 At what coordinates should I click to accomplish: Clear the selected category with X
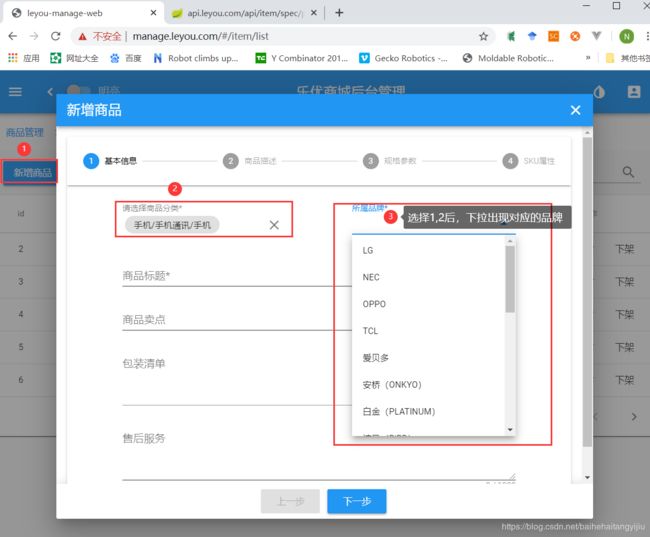coord(274,225)
